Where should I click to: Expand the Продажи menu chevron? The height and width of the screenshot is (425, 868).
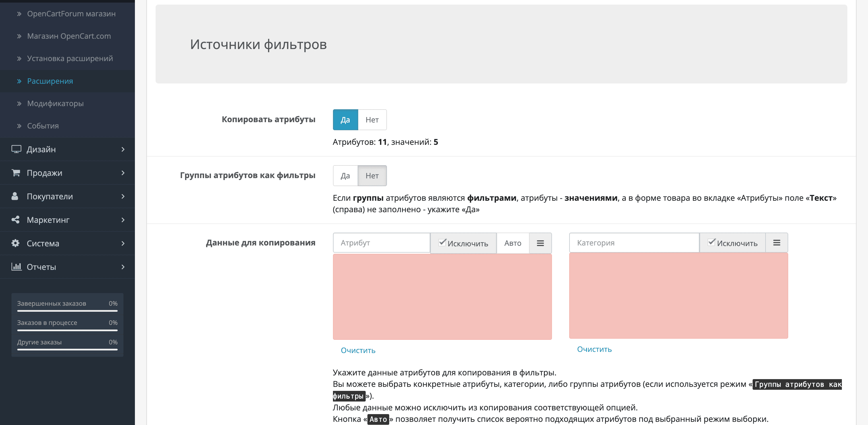[x=123, y=173]
